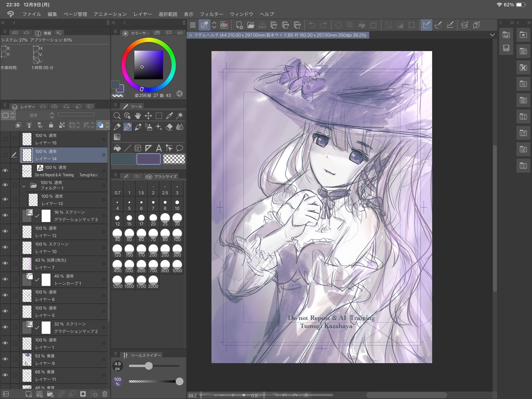Create new canvas from toolbar

tap(239, 25)
